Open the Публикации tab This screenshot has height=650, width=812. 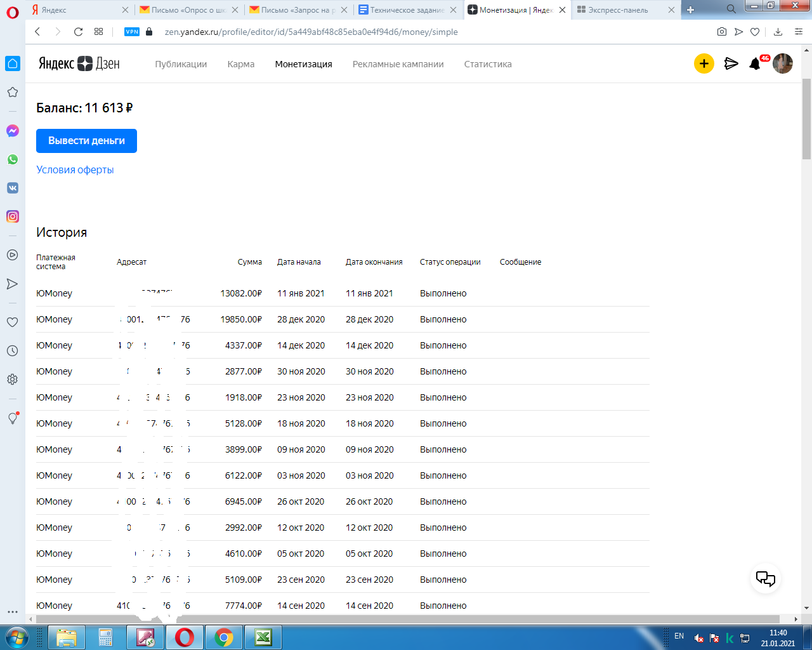click(x=181, y=64)
